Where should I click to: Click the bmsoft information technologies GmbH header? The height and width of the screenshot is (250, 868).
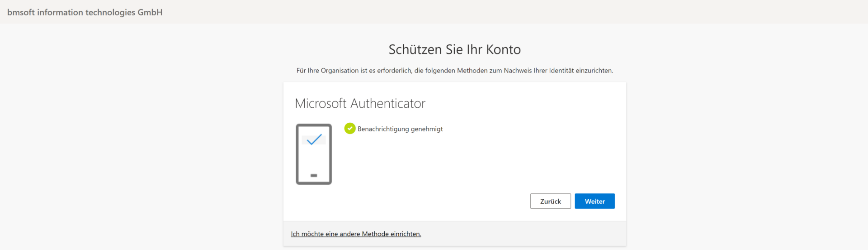85,12
